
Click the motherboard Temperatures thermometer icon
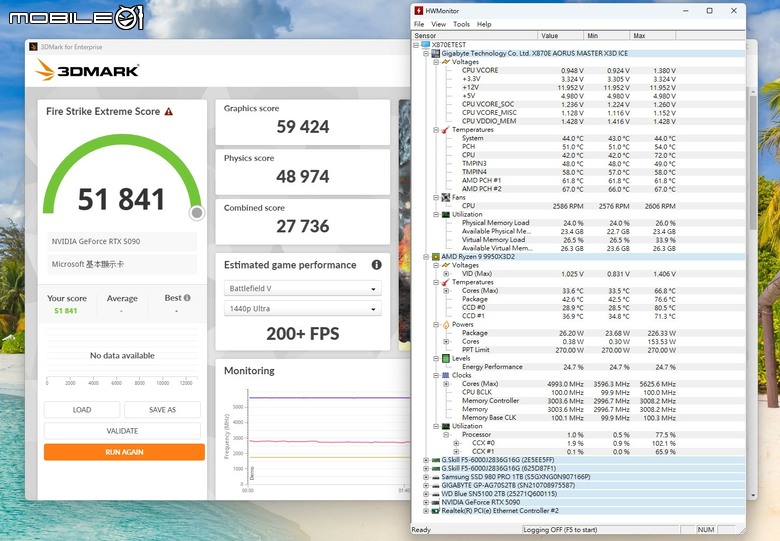(x=446, y=130)
